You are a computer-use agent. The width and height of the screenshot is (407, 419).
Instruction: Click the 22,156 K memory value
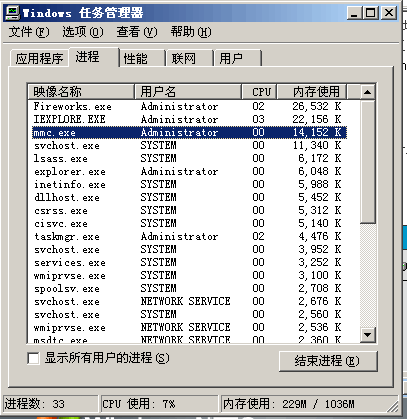coord(317,119)
